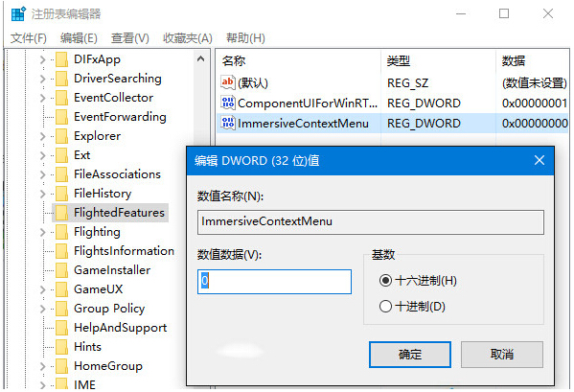The image size is (574, 392).
Task: Expand the Ext tree node
Action: pos(42,155)
